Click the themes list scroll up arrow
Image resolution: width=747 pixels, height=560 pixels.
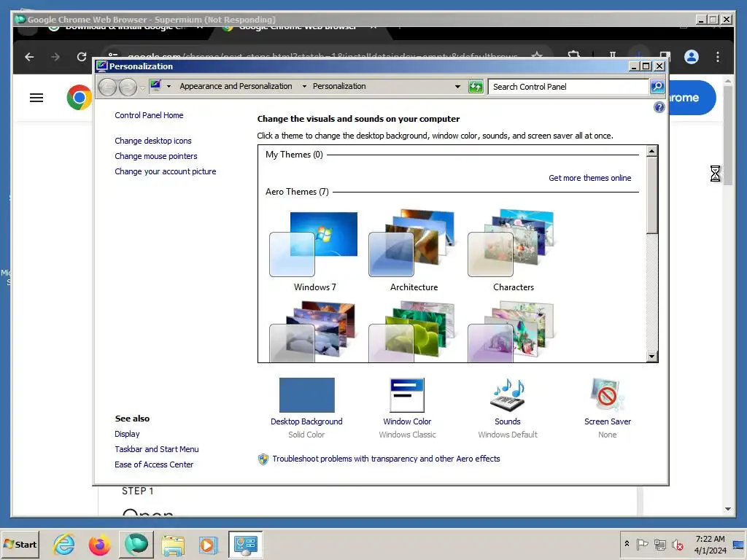click(651, 152)
